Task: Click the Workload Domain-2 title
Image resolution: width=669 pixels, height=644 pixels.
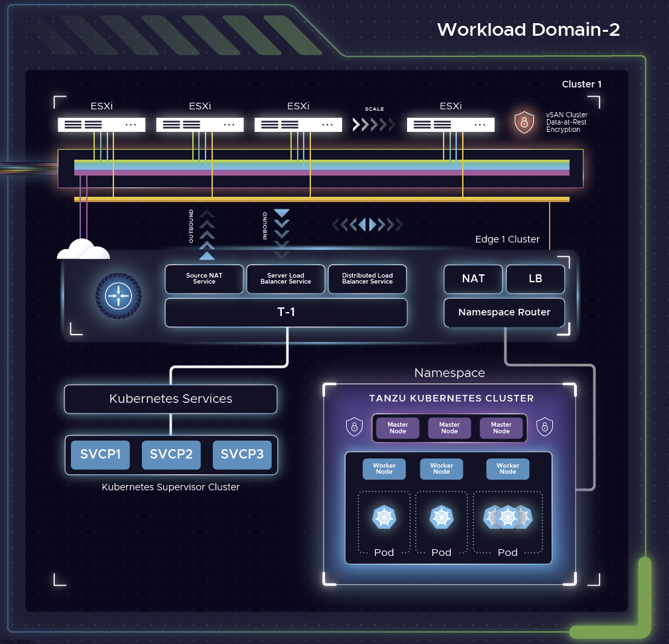Action: 528,30
